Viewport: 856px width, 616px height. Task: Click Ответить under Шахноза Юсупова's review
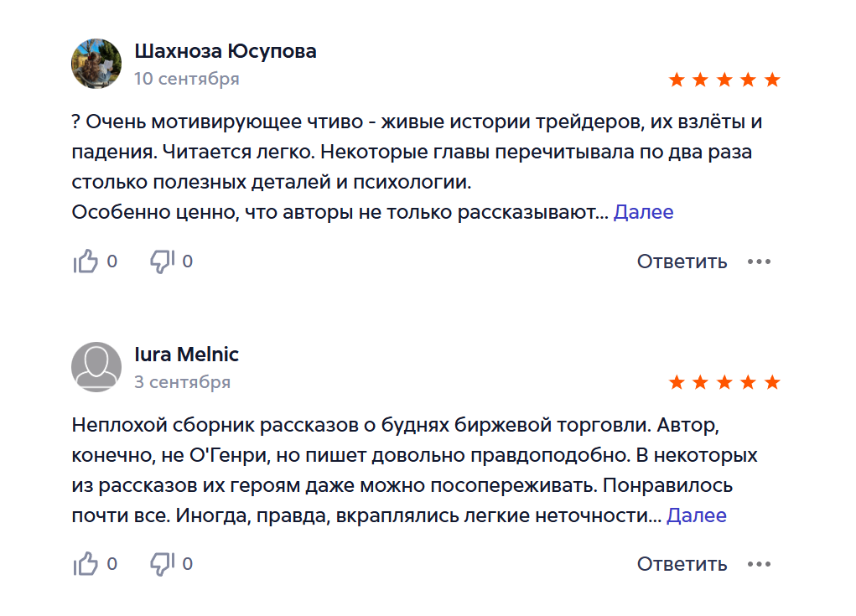pos(682,261)
